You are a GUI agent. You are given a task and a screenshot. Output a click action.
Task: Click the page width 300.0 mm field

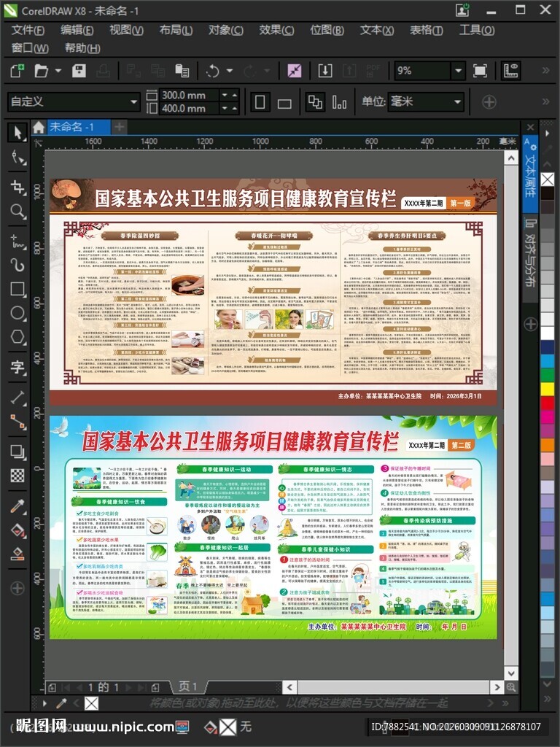click(x=189, y=95)
